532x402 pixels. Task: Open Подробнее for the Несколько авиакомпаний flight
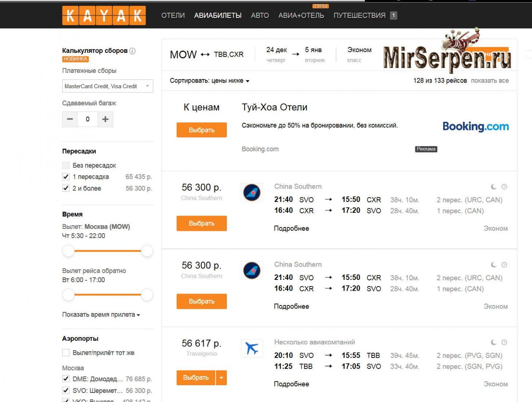[x=291, y=384]
